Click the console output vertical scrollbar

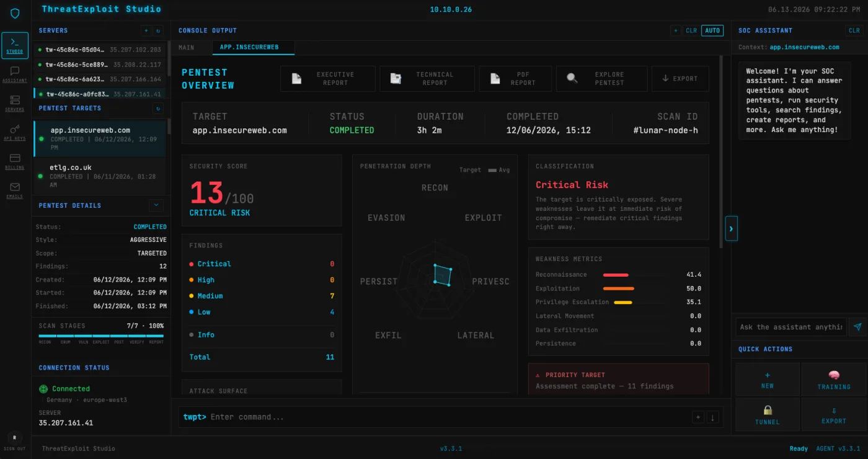point(720,152)
